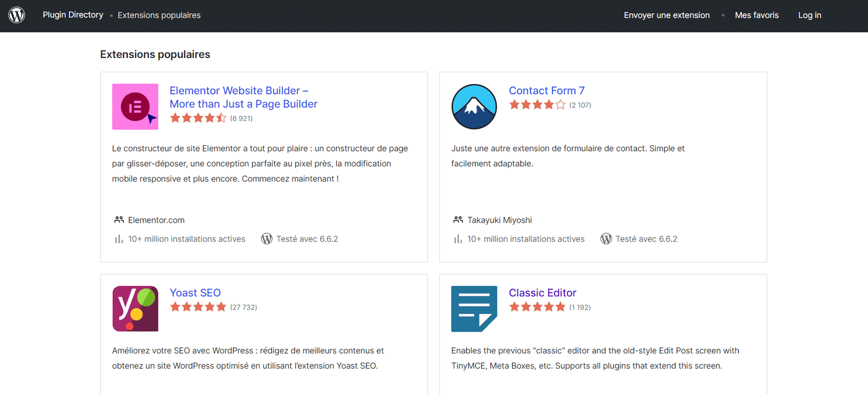
Task: Click the Classic Editor plugin icon
Action: pyautogui.click(x=474, y=309)
